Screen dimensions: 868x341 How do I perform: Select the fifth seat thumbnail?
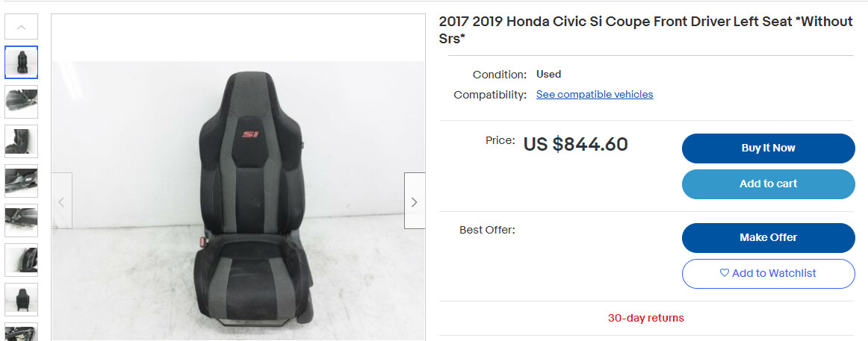pyautogui.click(x=22, y=221)
